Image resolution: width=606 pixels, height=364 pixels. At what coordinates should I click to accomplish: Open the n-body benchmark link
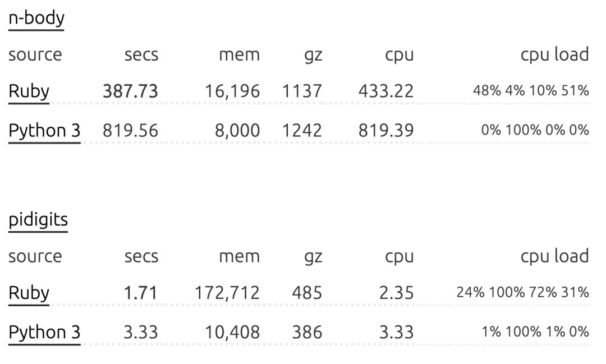36,18
